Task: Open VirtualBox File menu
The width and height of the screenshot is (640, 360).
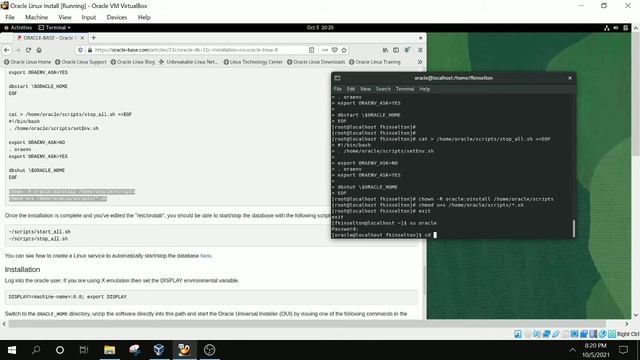Action: [10, 17]
